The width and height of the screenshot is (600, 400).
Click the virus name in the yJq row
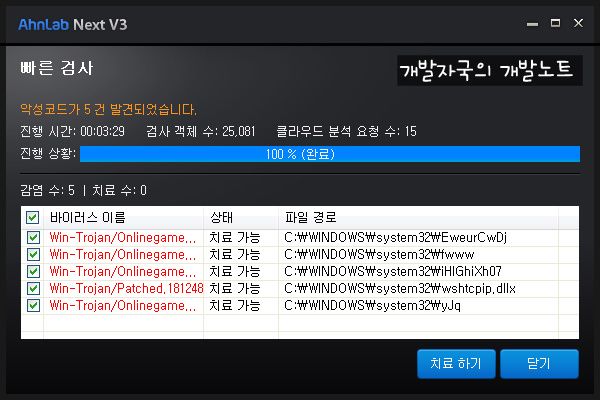point(123,305)
